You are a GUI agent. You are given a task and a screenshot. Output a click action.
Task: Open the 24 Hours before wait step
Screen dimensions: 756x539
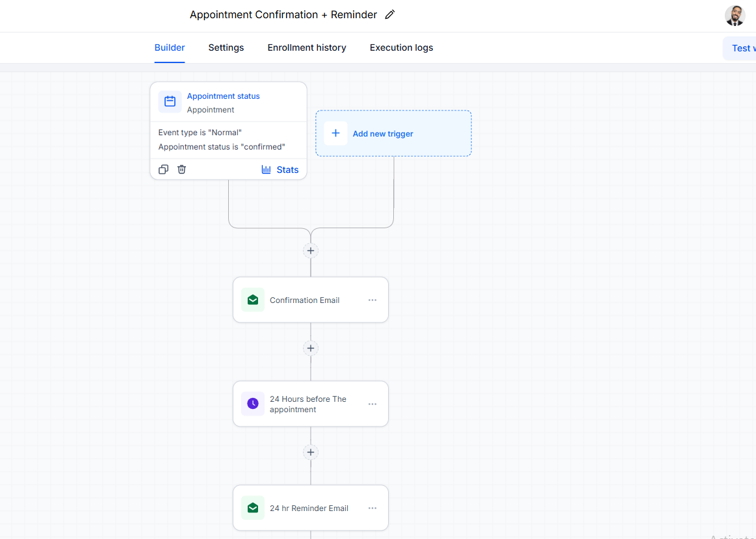tap(311, 404)
